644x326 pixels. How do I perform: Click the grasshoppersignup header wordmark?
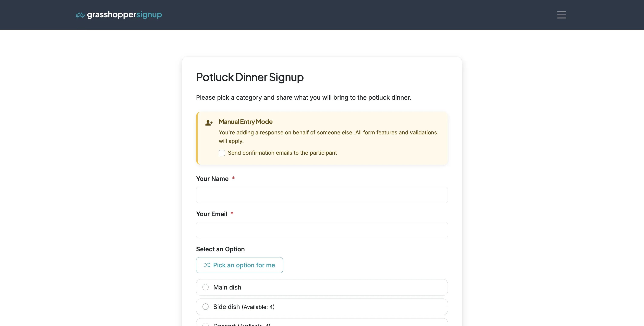pos(124,15)
